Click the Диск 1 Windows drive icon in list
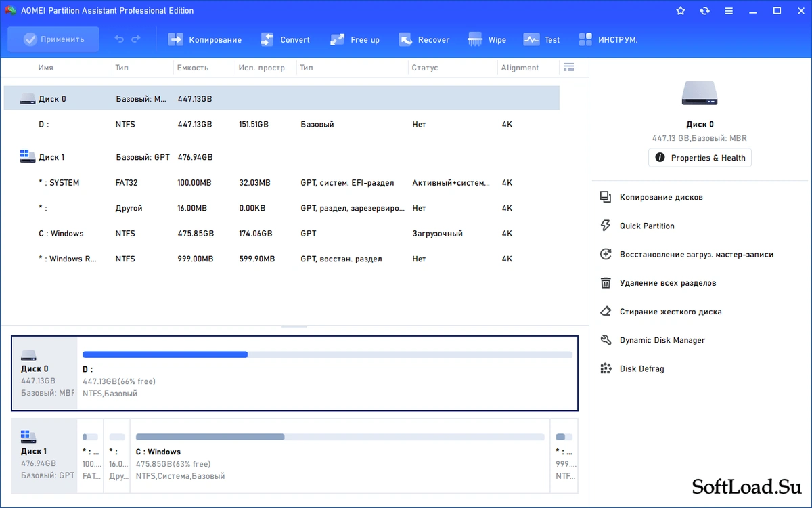The height and width of the screenshot is (508, 812). point(28,156)
